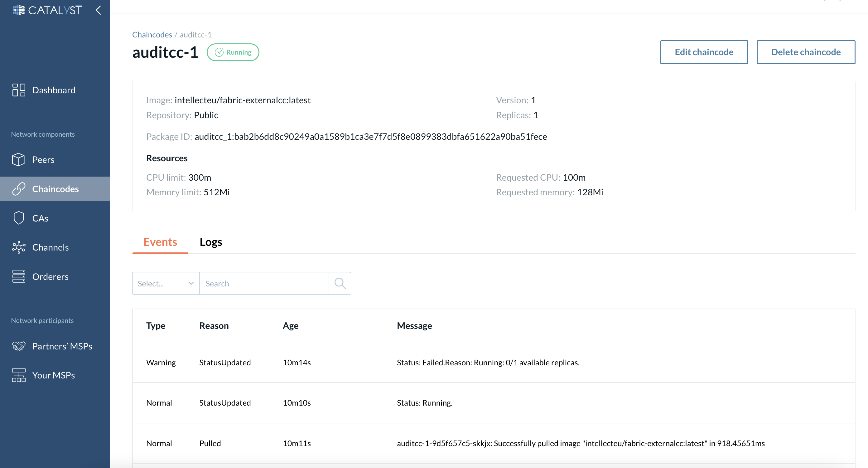
Task: Click the Peers cube icon
Action: pos(18,159)
